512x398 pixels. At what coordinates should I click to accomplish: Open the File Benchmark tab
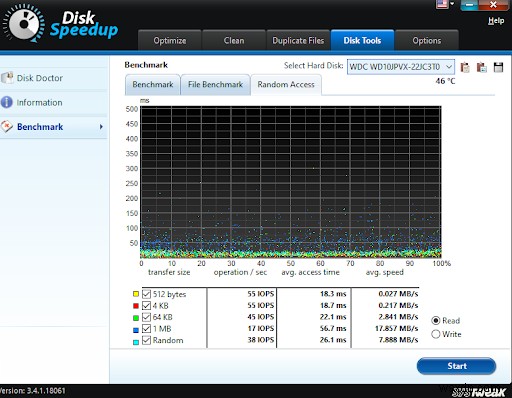point(215,85)
